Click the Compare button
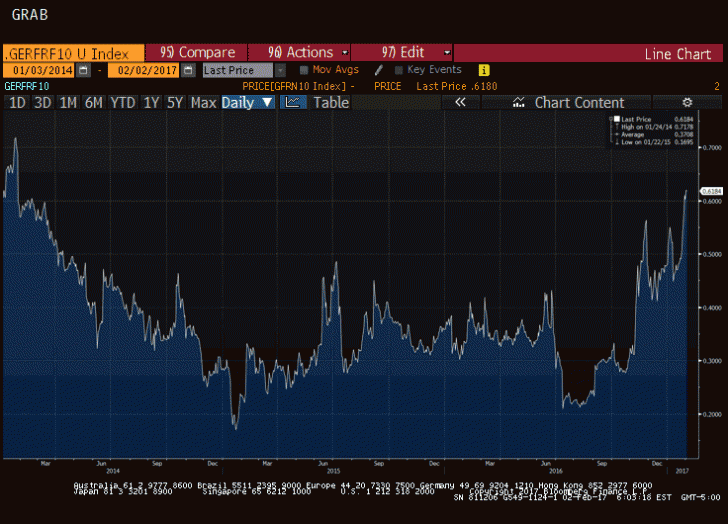Screen dimensions: 728x524 pyautogui.click(x=198, y=52)
